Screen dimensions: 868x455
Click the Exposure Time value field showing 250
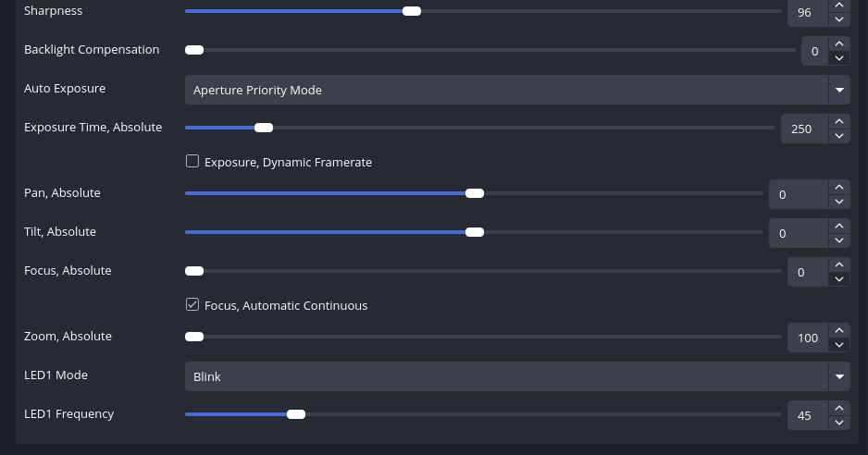pos(801,129)
